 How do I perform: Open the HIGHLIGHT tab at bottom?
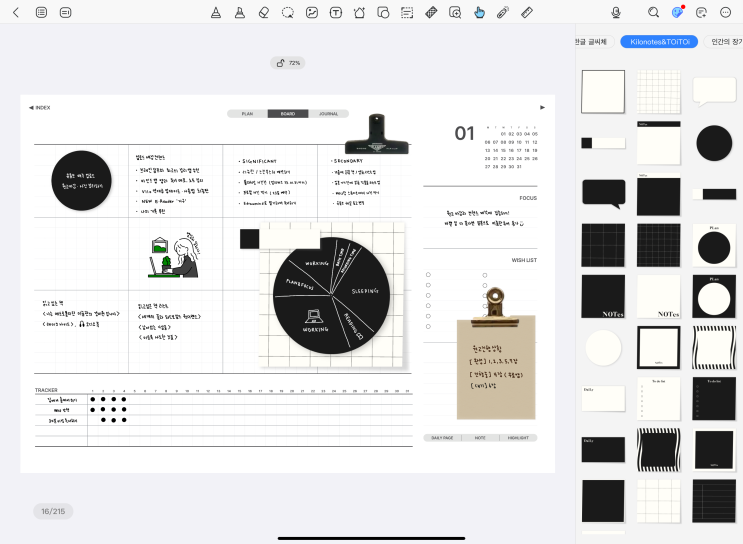(x=518, y=438)
